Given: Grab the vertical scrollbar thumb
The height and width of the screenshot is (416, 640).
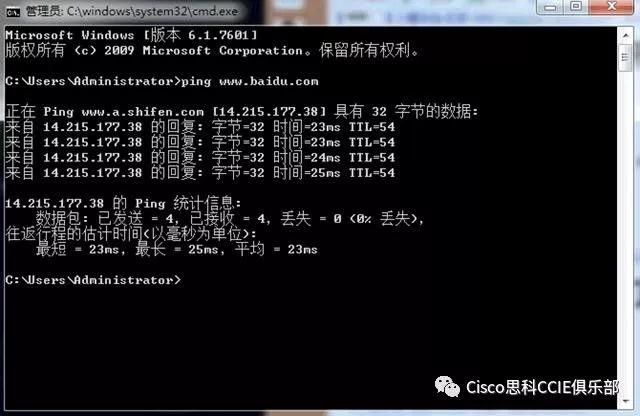Looking at the screenshot, I should [x=625, y=57].
